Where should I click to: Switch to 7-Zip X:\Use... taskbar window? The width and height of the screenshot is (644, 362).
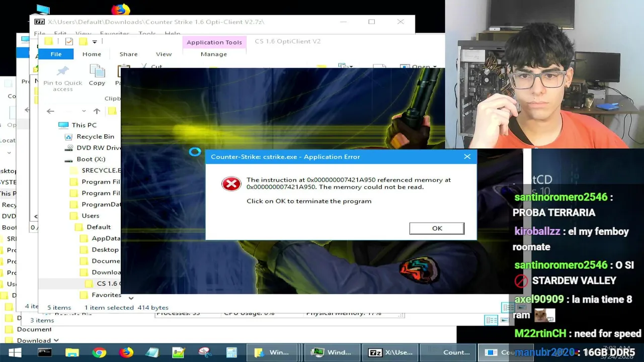[x=390, y=352]
